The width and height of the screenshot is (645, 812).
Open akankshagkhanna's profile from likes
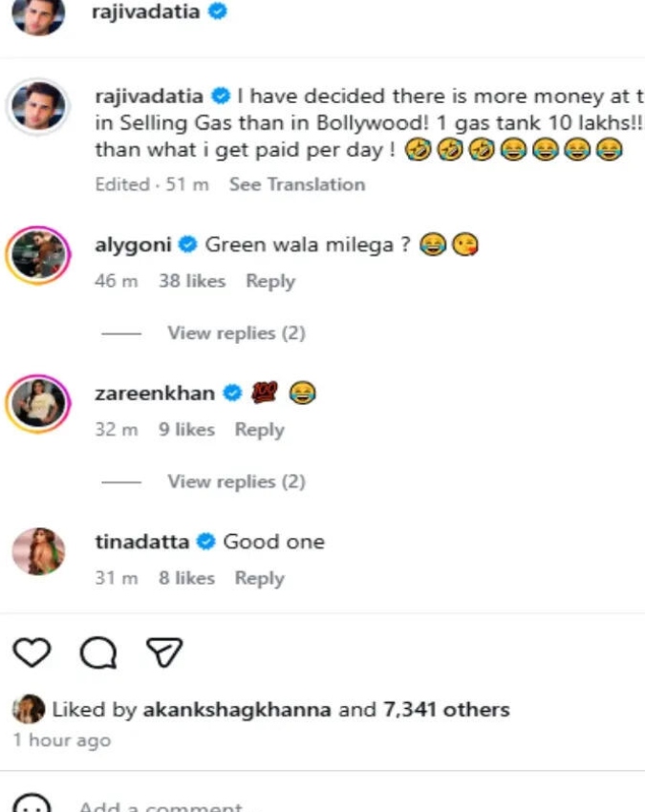point(236,710)
